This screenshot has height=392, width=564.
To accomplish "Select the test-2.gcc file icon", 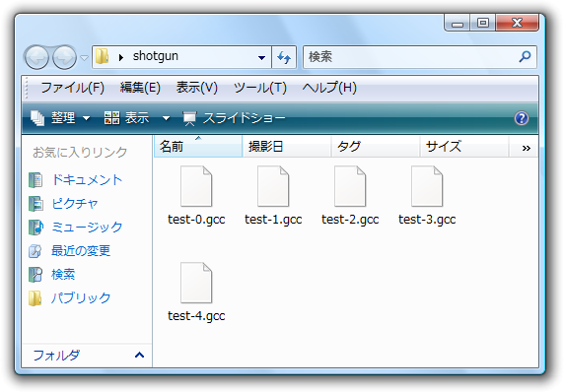I will point(350,186).
